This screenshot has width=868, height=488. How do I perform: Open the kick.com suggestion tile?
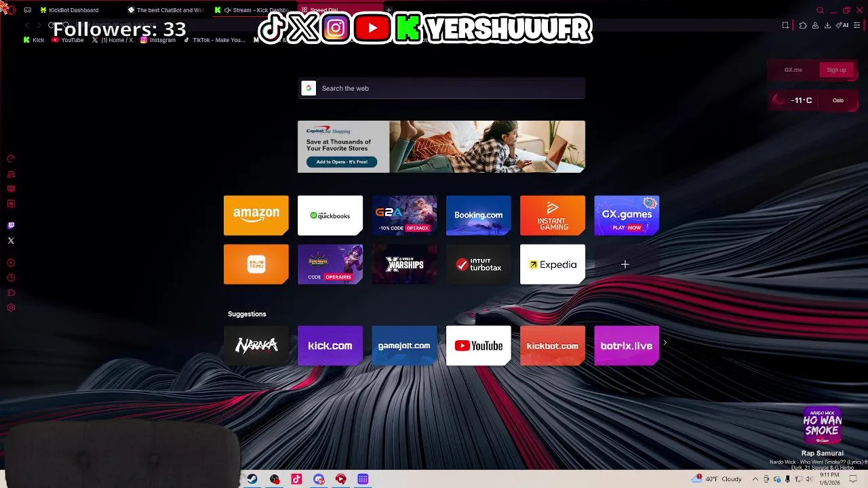[330, 346]
